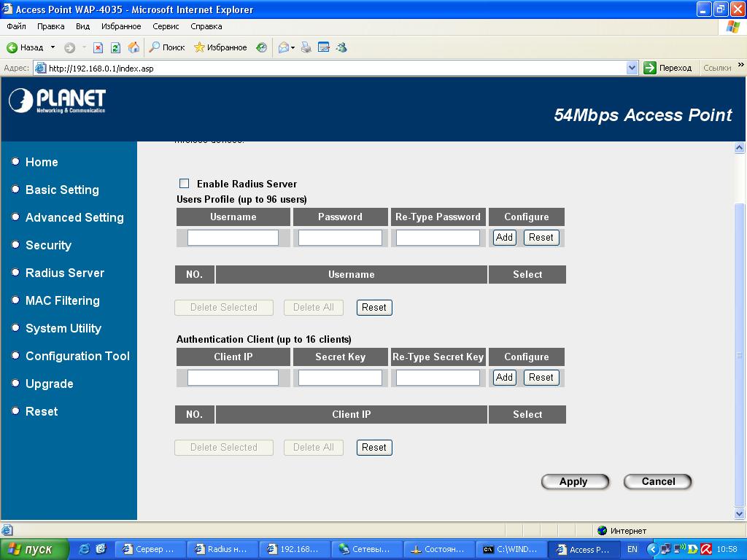Open Radius Server sidebar link

click(x=65, y=273)
